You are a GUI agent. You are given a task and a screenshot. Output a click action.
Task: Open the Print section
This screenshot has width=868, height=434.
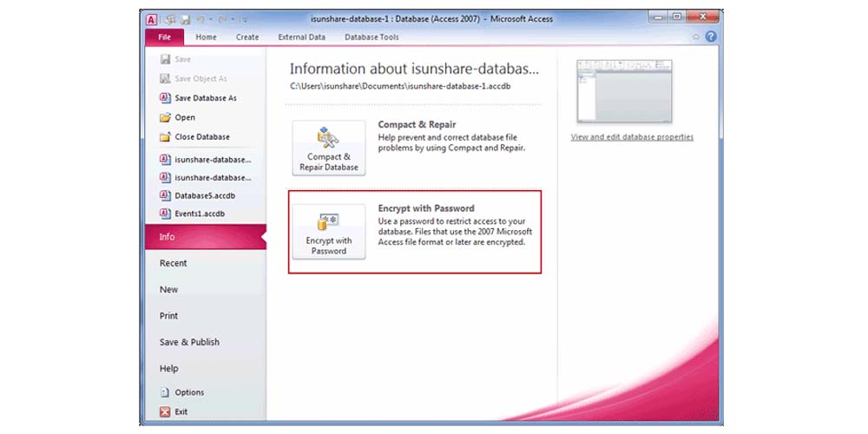point(169,316)
